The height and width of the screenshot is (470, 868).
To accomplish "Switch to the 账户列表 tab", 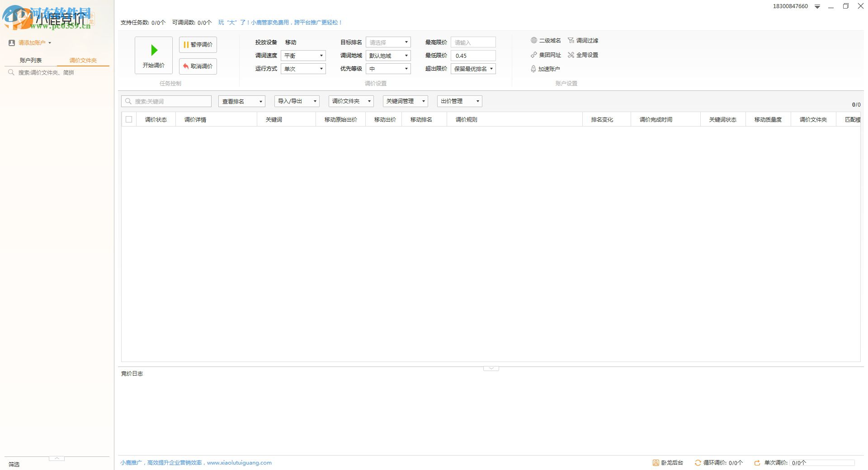I will (x=31, y=60).
